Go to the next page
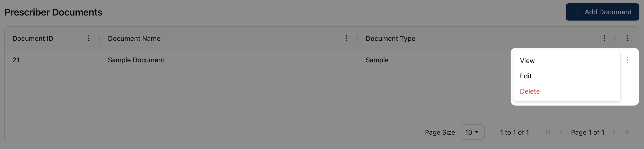Viewport: 644px width, 149px height. coord(614,132)
